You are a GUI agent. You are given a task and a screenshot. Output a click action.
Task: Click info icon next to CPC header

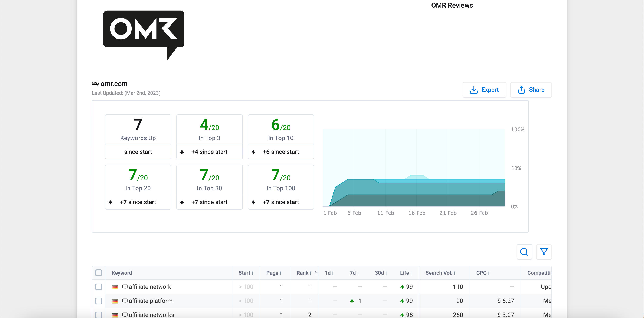pos(489,273)
